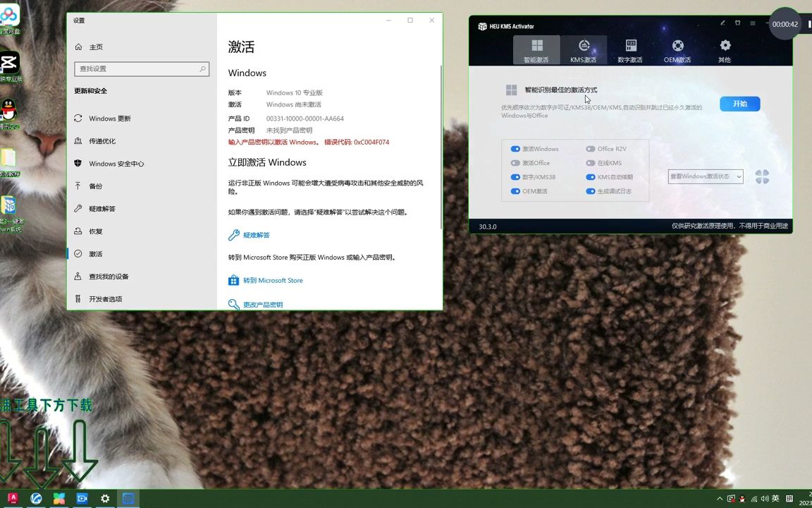Click the volume speaker tray icon
This screenshot has width=812, height=508.
pos(764,499)
